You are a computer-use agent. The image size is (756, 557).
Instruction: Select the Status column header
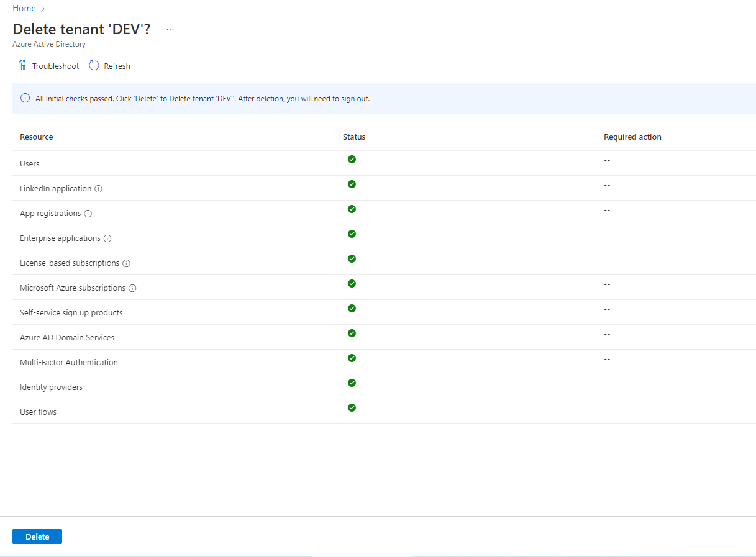pos(354,137)
